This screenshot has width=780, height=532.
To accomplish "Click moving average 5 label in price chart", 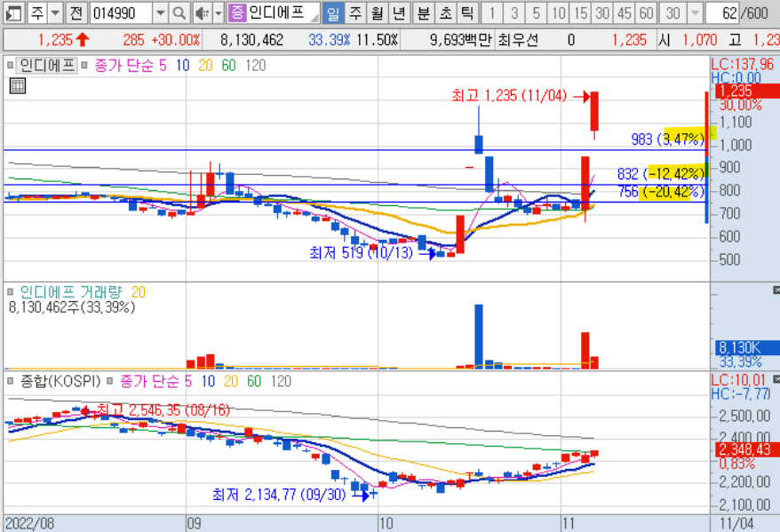I will tap(163, 65).
